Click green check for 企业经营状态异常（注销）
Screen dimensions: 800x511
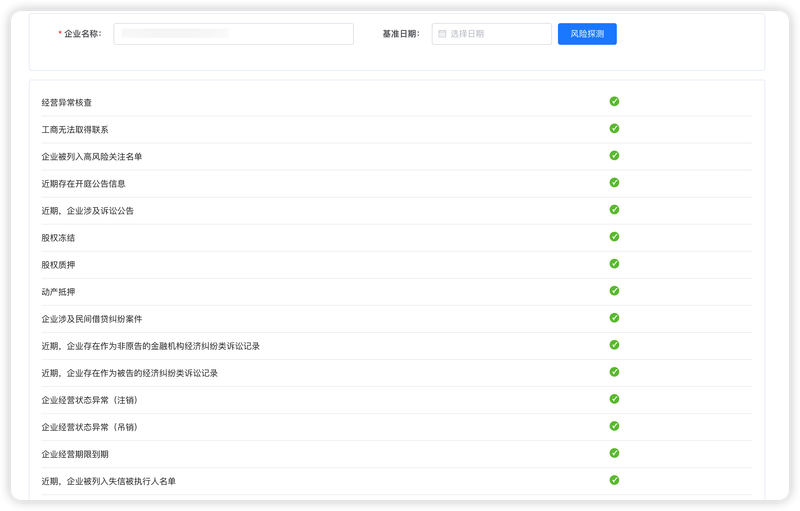click(614, 399)
